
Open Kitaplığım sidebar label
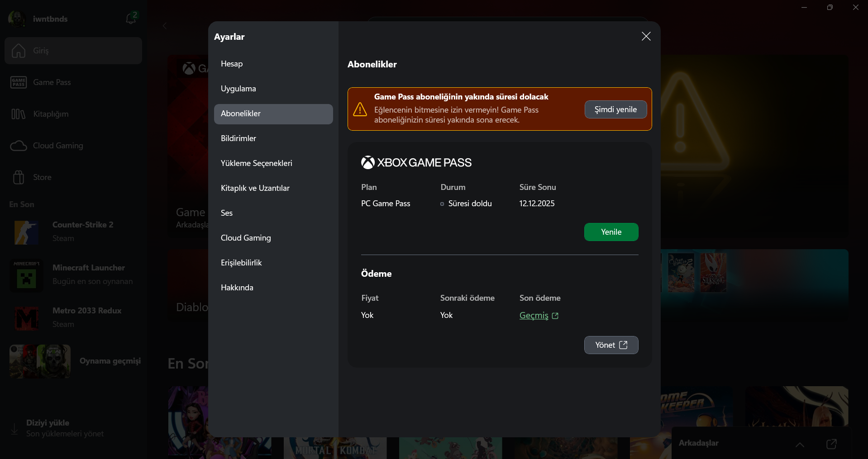tap(51, 114)
